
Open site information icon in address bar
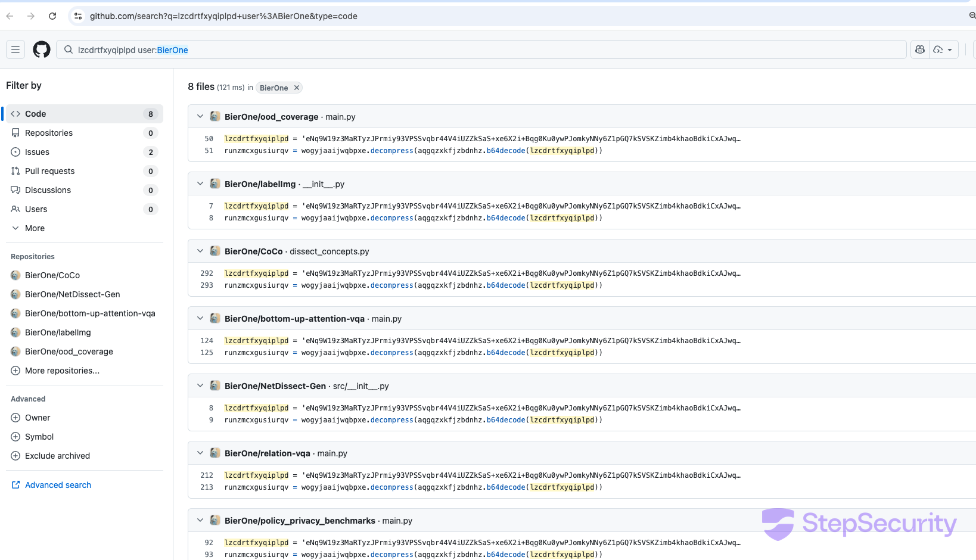pyautogui.click(x=78, y=16)
